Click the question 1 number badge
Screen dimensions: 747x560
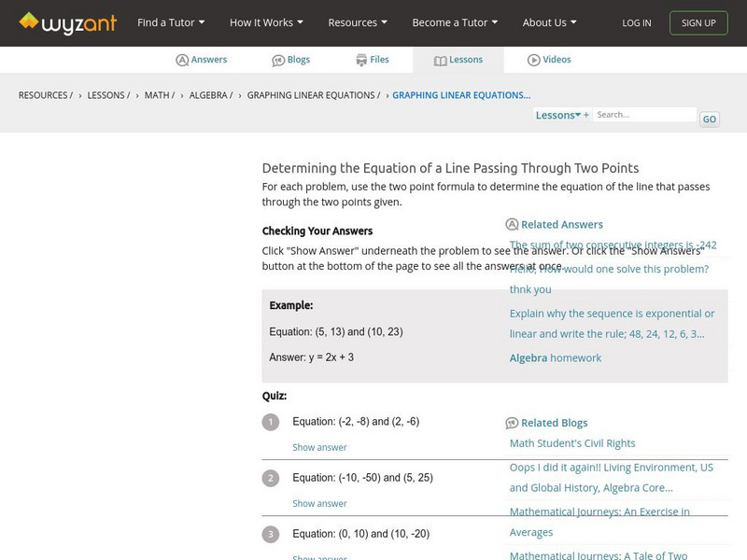tap(271, 422)
